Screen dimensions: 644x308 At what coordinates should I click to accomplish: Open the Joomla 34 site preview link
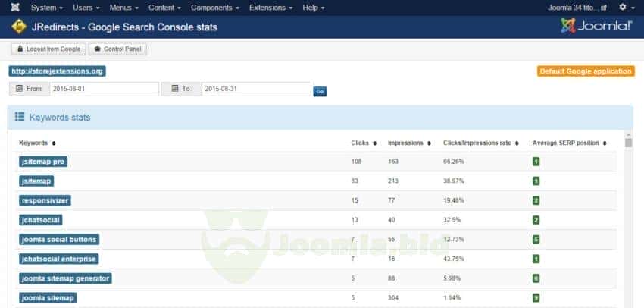(x=577, y=8)
